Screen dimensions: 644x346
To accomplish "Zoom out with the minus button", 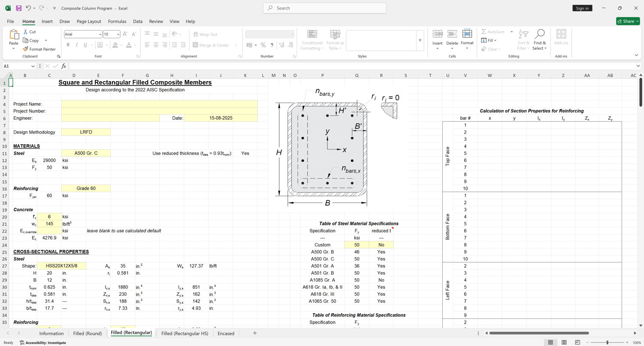I will click(x=588, y=343).
